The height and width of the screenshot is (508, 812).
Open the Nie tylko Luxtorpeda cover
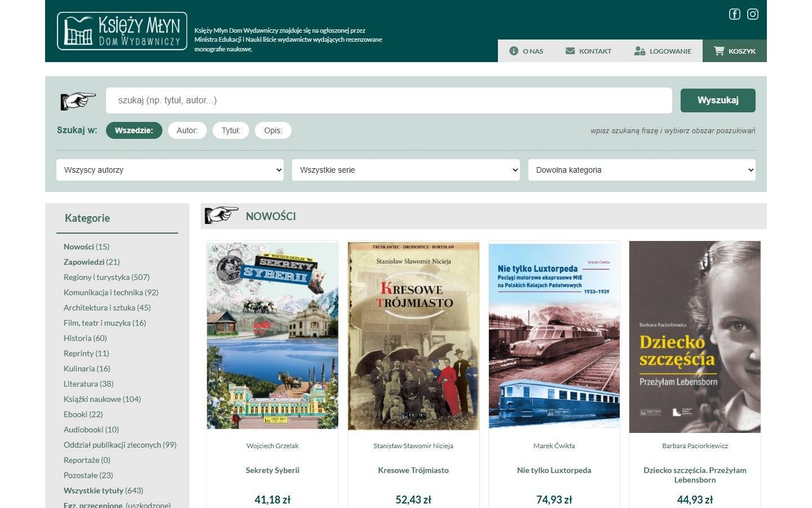click(554, 336)
